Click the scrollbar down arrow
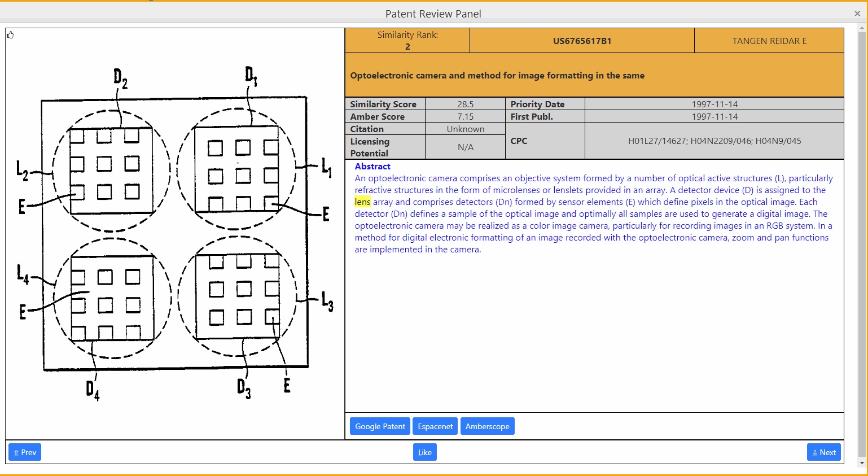 (x=862, y=463)
